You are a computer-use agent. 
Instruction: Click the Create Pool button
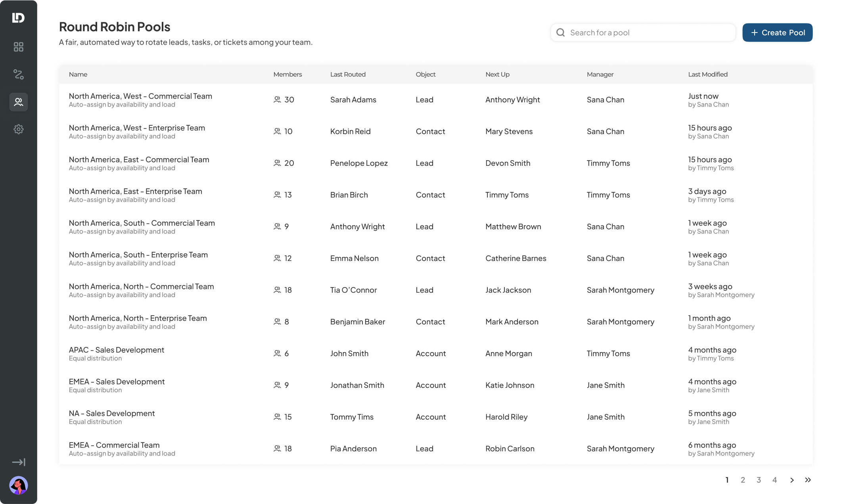(777, 33)
